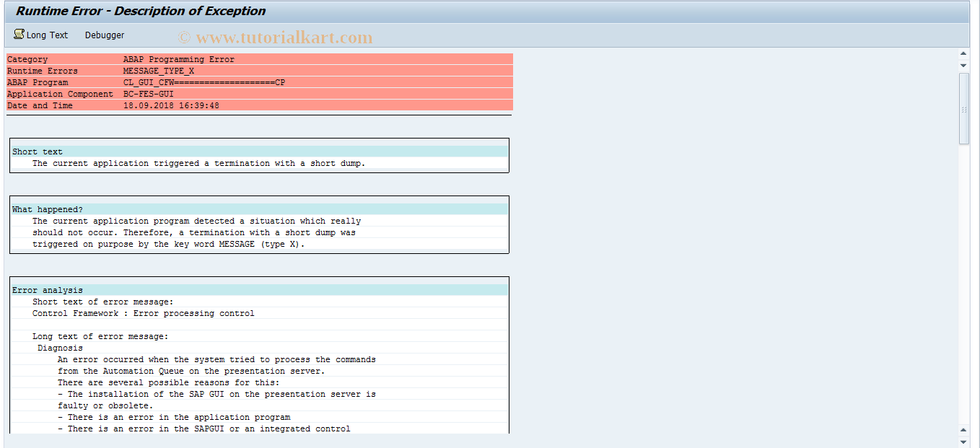Image resolution: width=980 pixels, height=448 pixels.
Task: Select line '- There is an error in the SAPGUI'
Action: [x=204, y=429]
